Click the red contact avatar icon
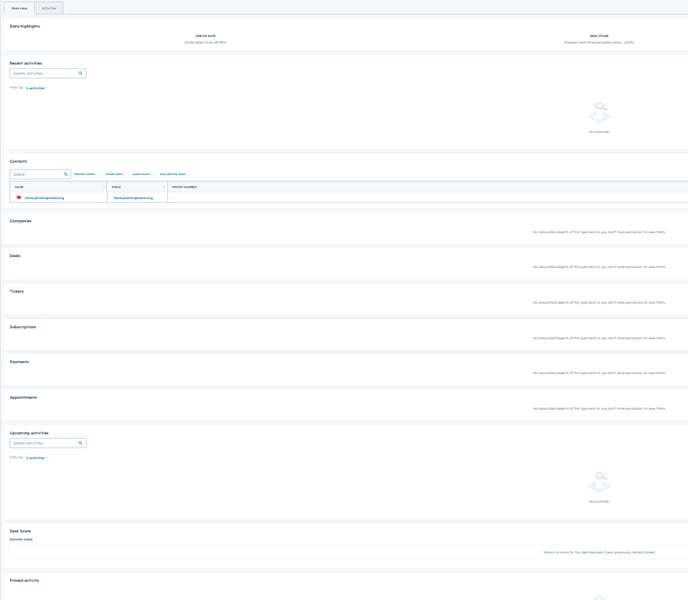688x600 pixels. [x=18, y=198]
